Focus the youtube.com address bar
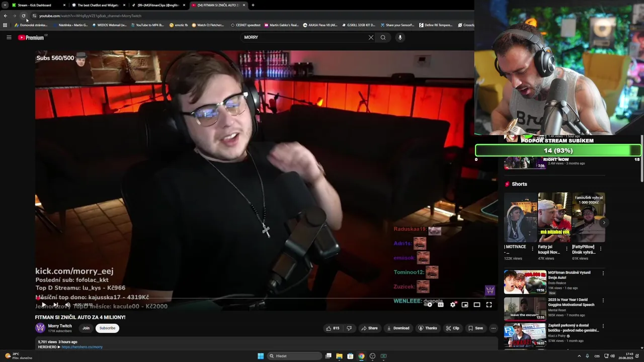Screen dimensions: 644x362 252,16
